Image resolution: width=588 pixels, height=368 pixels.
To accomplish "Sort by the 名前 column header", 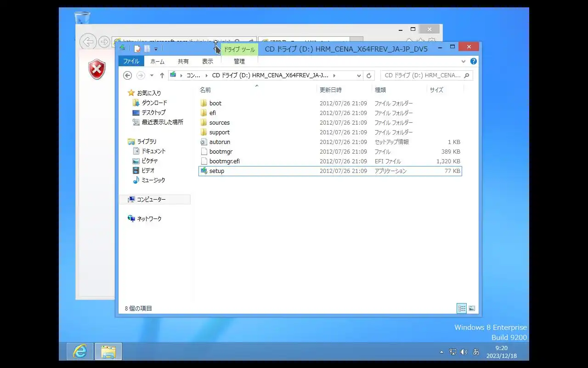I will click(257, 90).
